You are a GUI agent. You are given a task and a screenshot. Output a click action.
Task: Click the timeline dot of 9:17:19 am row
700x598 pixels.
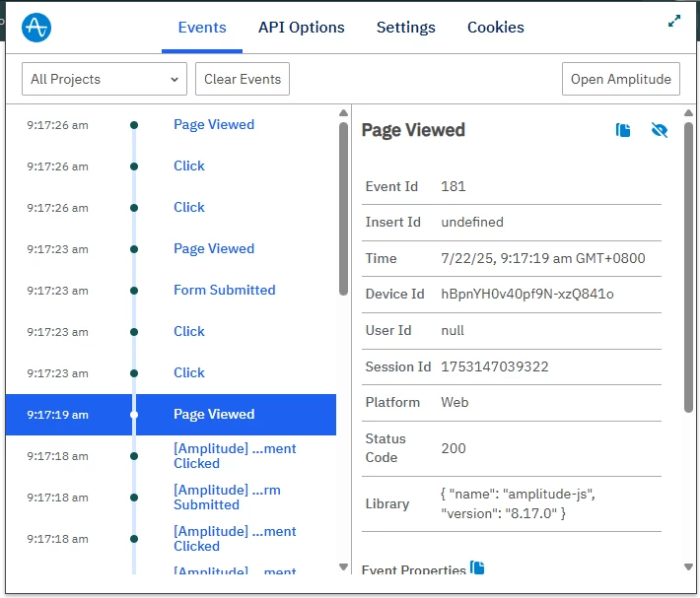(134, 415)
